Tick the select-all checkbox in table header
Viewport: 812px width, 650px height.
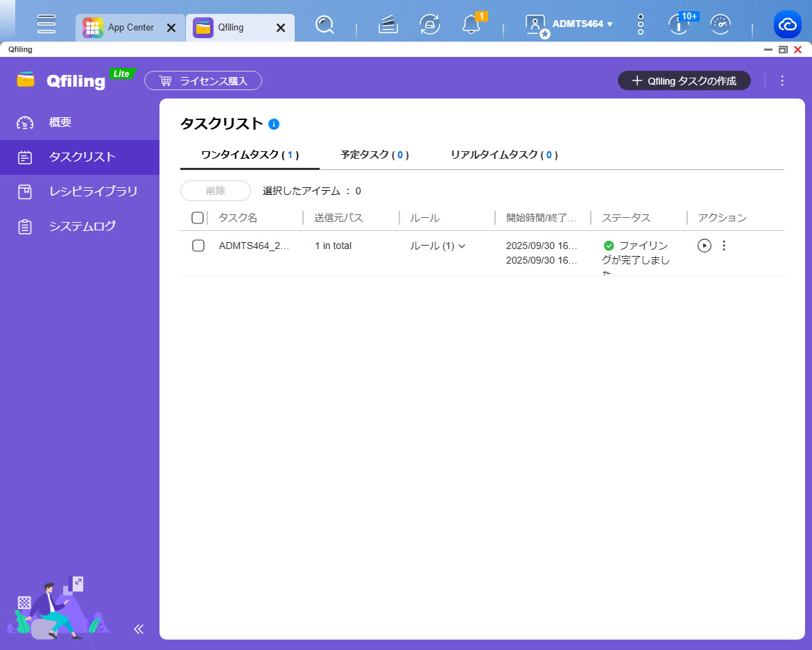198,218
